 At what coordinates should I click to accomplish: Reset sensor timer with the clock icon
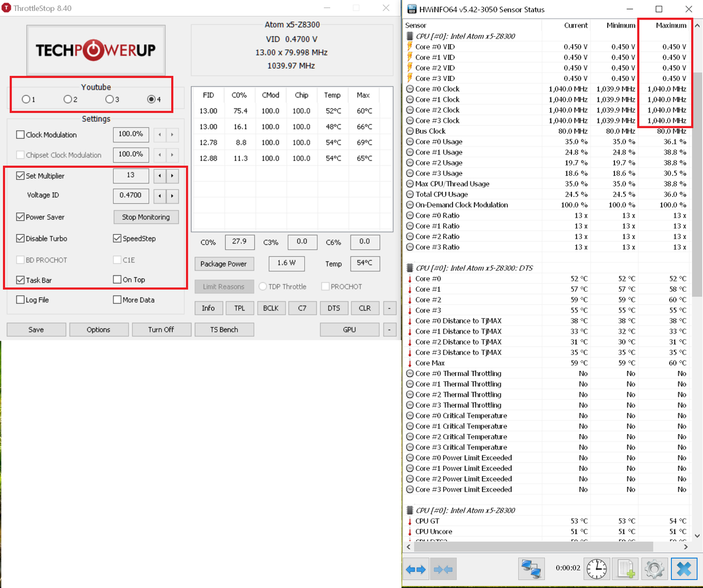pyautogui.click(x=597, y=568)
